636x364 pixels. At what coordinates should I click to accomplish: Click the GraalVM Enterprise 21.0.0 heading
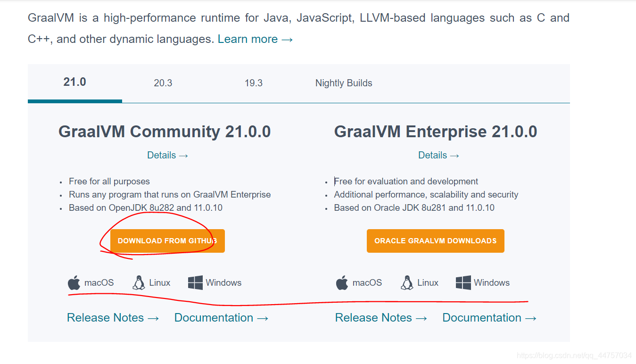pyautogui.click(x=436, y=132)
